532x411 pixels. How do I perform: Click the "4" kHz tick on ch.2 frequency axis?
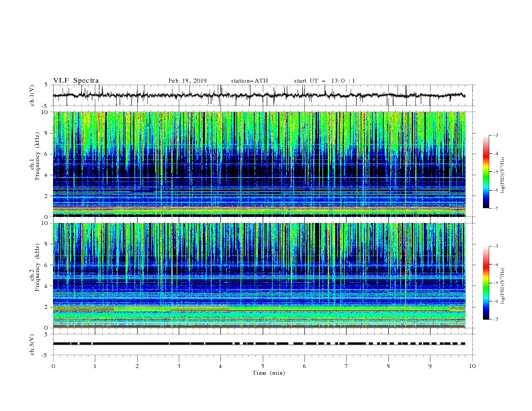pos(47,286)
